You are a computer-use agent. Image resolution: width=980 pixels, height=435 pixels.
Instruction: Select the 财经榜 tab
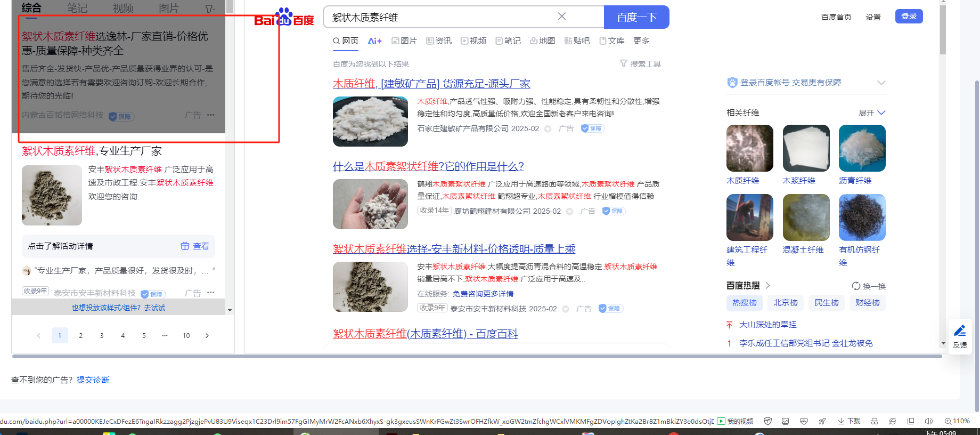point(868,303)
